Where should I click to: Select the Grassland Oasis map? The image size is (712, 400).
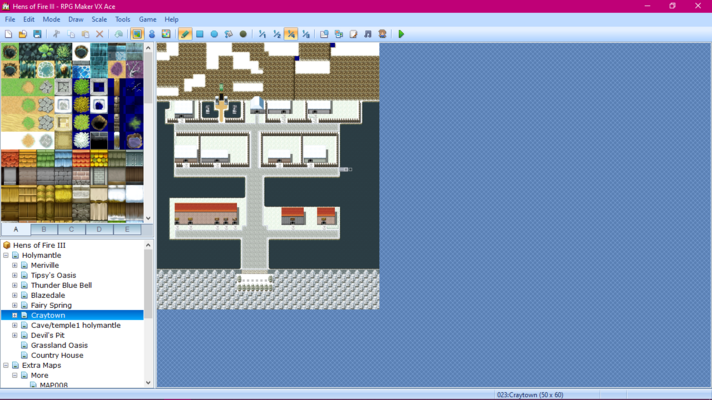tap(59, 345)
